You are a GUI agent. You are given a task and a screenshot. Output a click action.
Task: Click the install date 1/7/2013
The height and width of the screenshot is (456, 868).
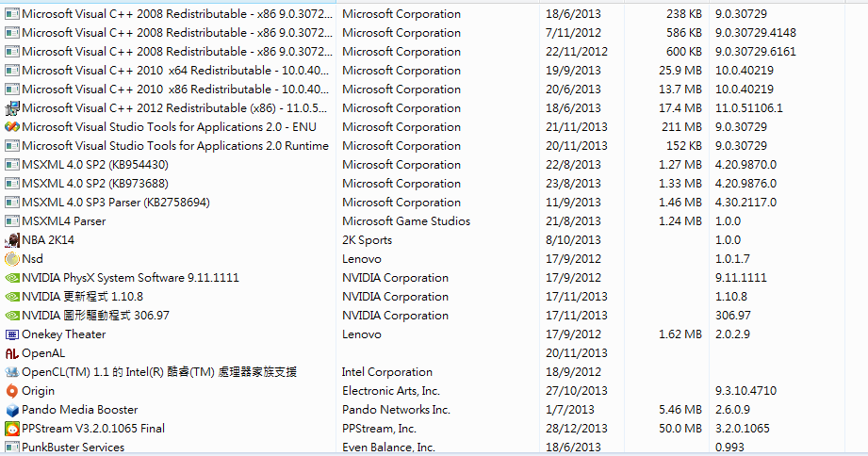click(x=569, y=410)
